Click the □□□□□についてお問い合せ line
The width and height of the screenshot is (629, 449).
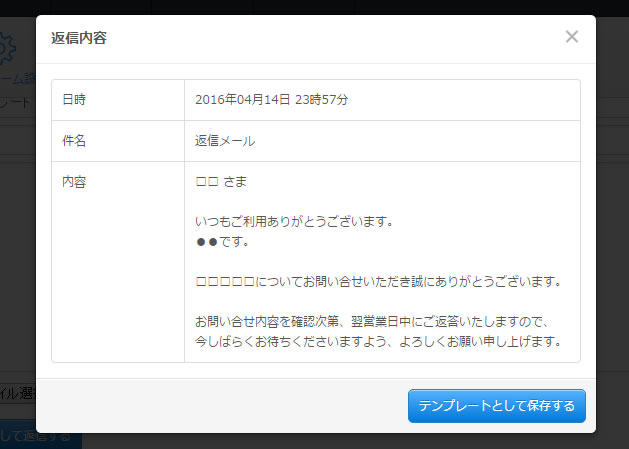click(x=378, y=281)
